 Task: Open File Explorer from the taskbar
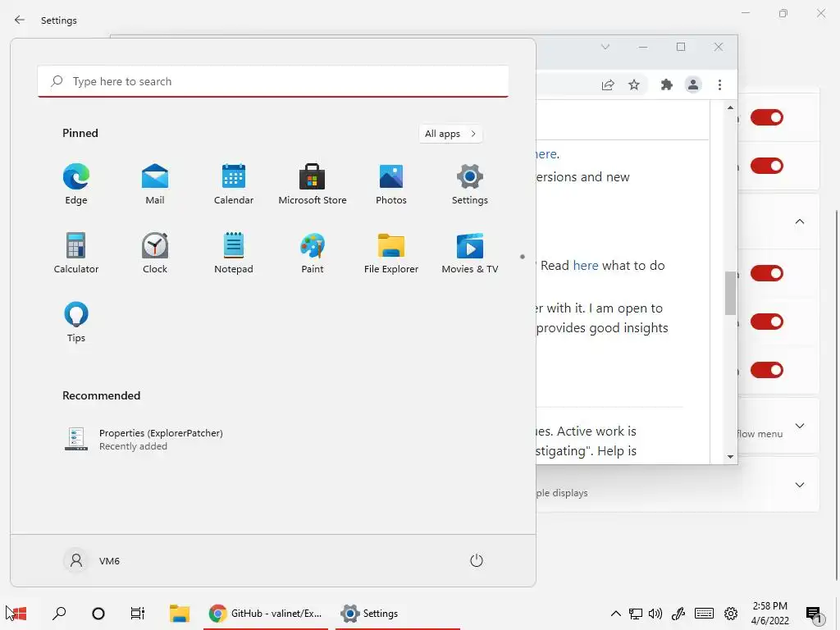(x=180, y=614)
